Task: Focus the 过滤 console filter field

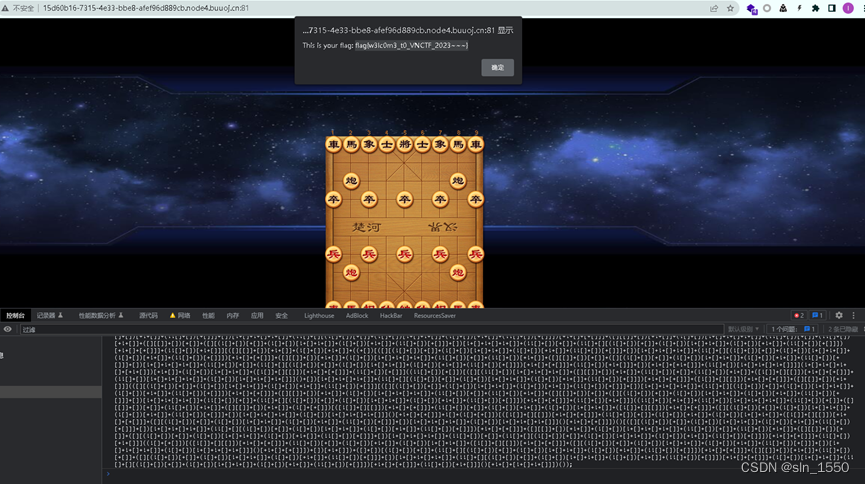Action: [372, 329]
